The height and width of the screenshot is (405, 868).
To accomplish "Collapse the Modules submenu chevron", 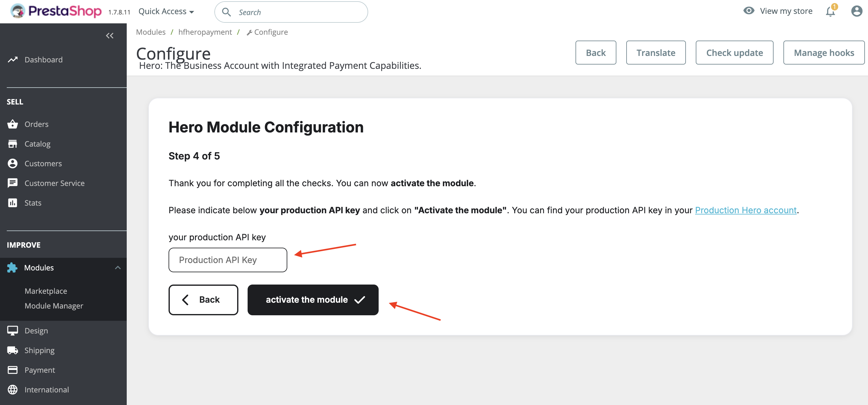I will 117,268.
